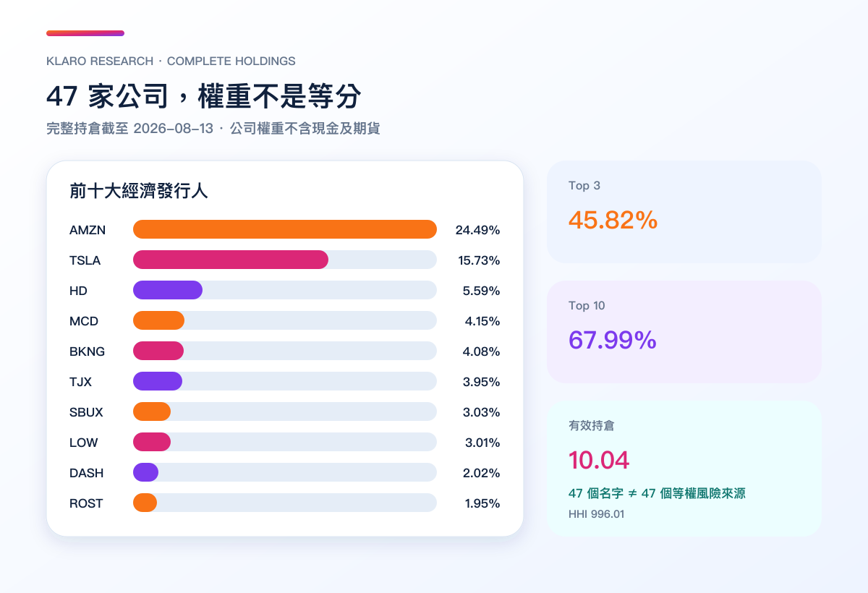The height and width of the screenshot is (593, 868).
Task: Click the 3.01% value
Action: [482, 443]
